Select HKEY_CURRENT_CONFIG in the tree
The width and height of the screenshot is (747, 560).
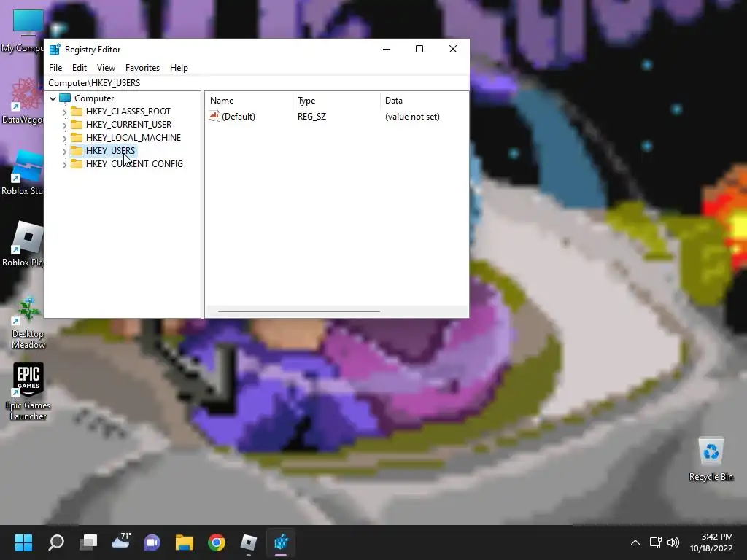134,164
